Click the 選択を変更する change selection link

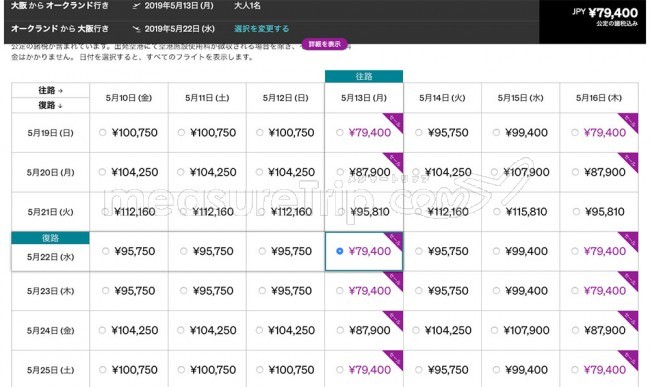[x=262, y=29]
